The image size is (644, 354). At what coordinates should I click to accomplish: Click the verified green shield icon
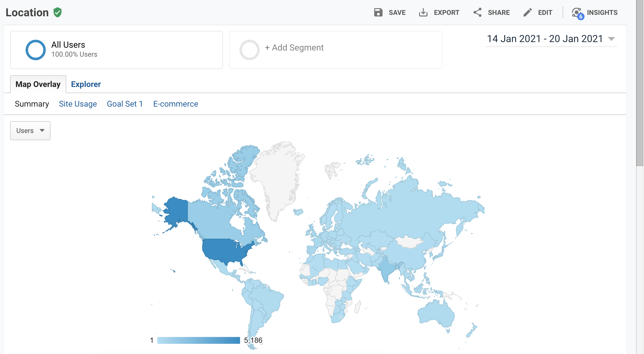pos(58,12)
